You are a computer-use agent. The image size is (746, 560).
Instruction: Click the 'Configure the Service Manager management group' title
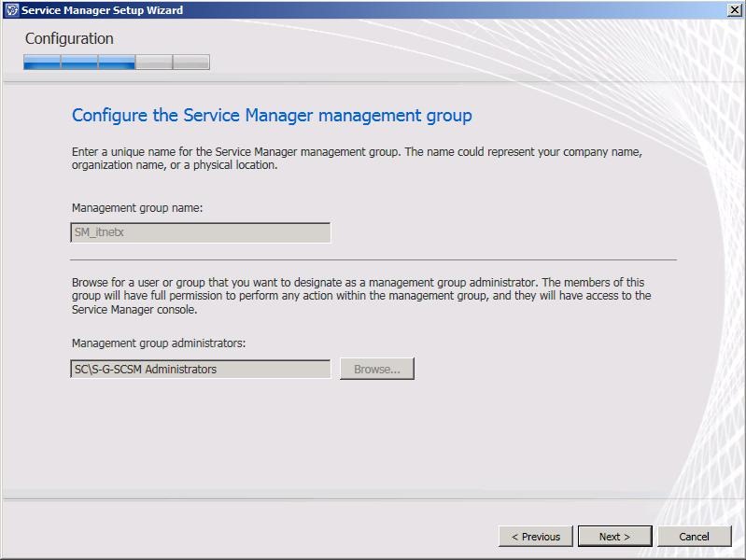coord(272,116)
